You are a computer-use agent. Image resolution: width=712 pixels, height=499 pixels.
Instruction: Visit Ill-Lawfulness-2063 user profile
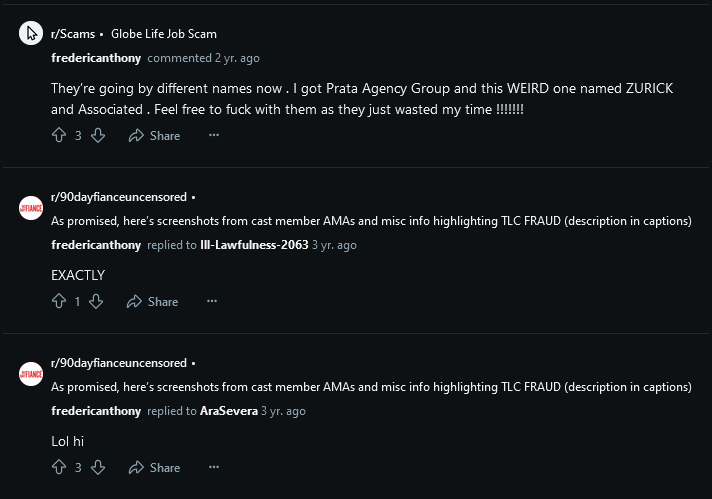[x=254, y=245]
